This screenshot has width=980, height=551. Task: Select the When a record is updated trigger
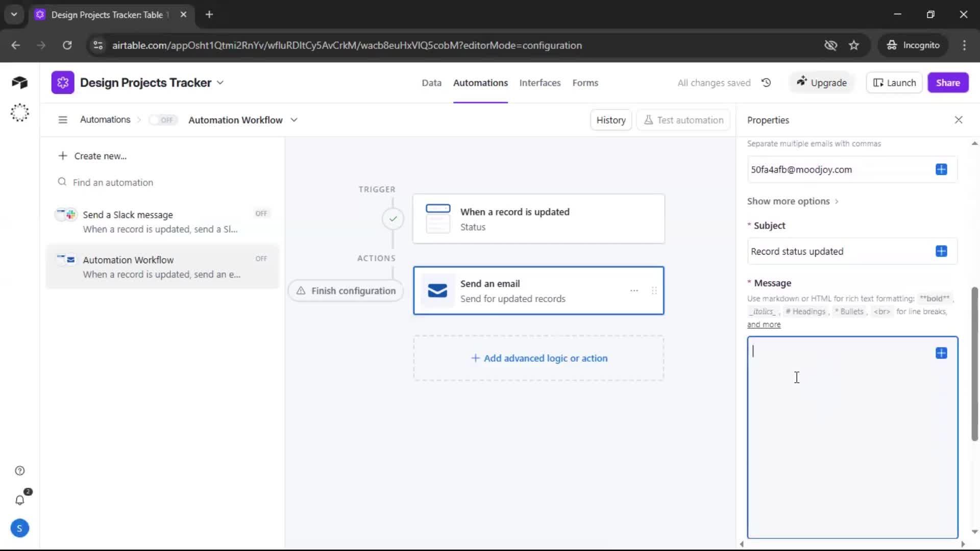[538, 219]
